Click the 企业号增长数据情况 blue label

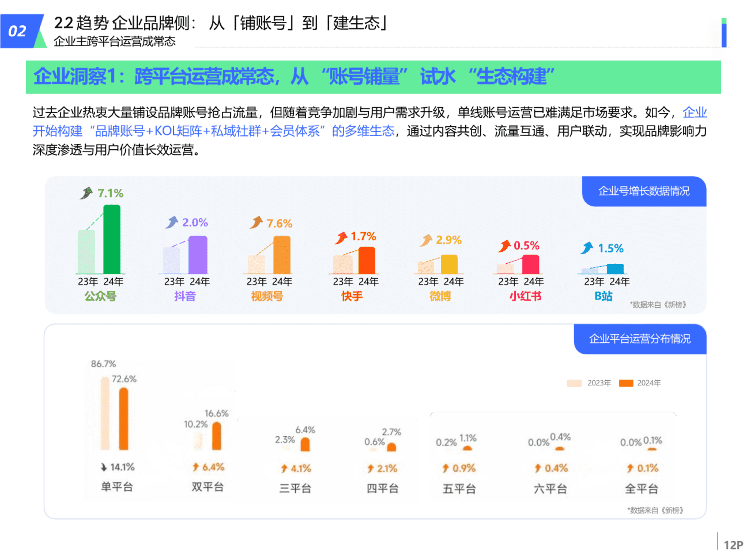(x=644, y=191)
